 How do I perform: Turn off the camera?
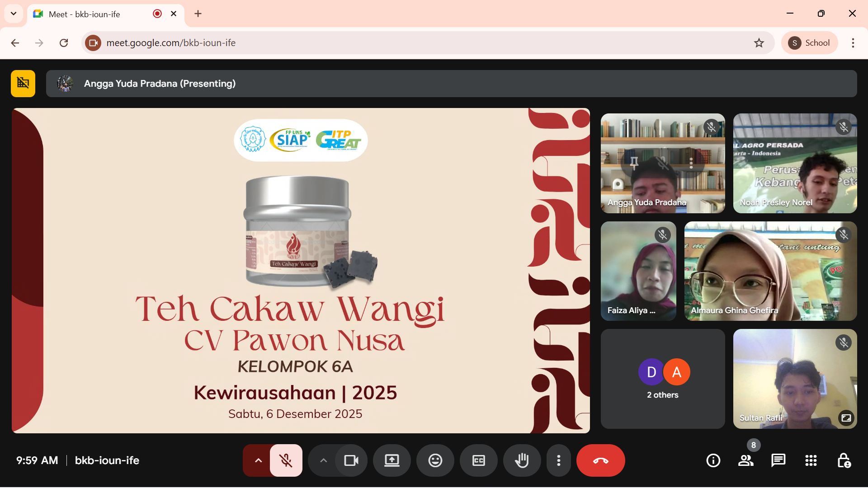[x=351, y=460]
